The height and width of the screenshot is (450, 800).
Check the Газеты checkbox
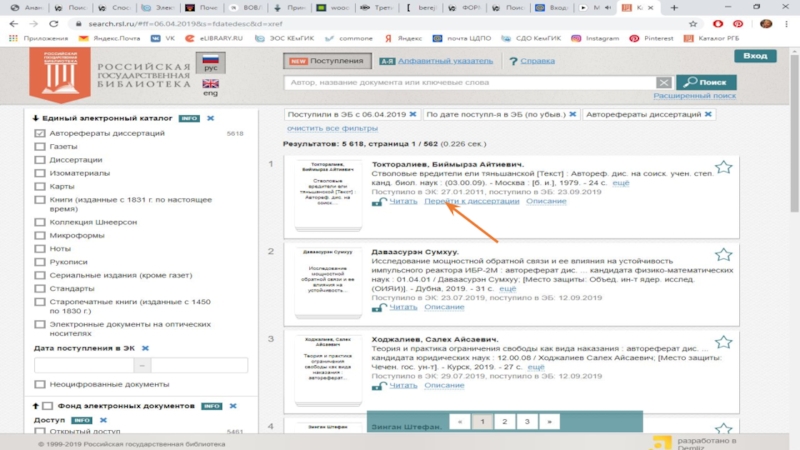point(40,146)
